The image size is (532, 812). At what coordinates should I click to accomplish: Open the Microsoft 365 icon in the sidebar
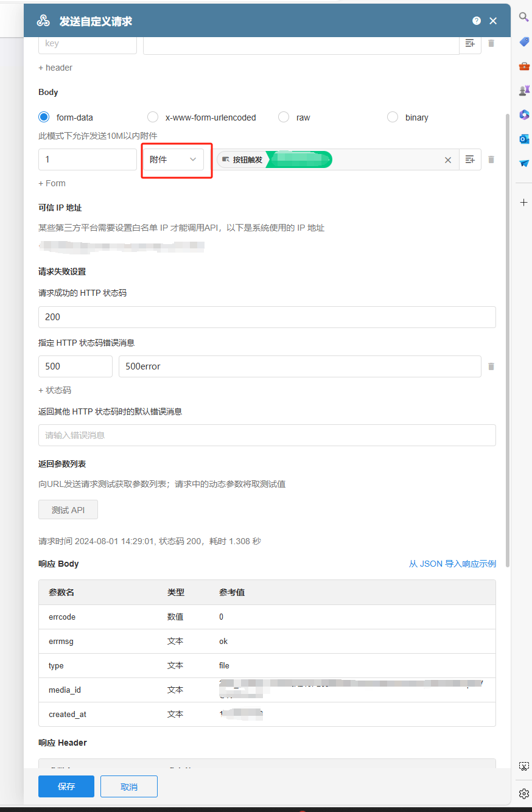tap(523, 114)
